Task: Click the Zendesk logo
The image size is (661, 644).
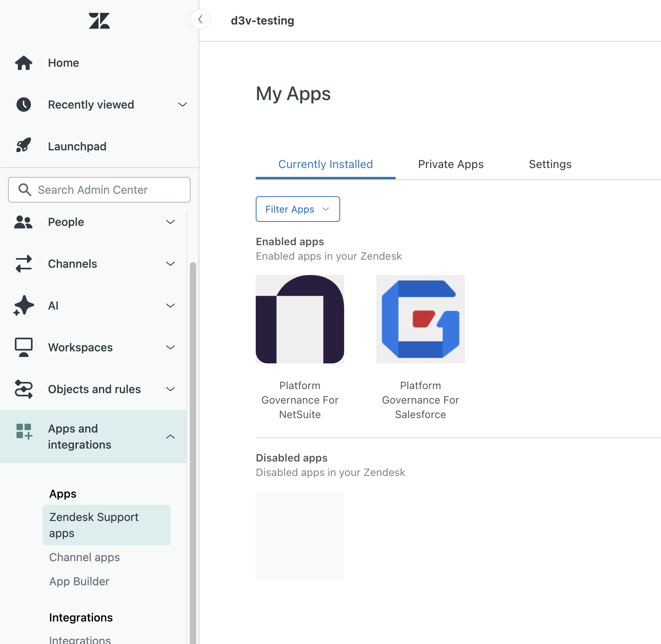Action: 99,21
